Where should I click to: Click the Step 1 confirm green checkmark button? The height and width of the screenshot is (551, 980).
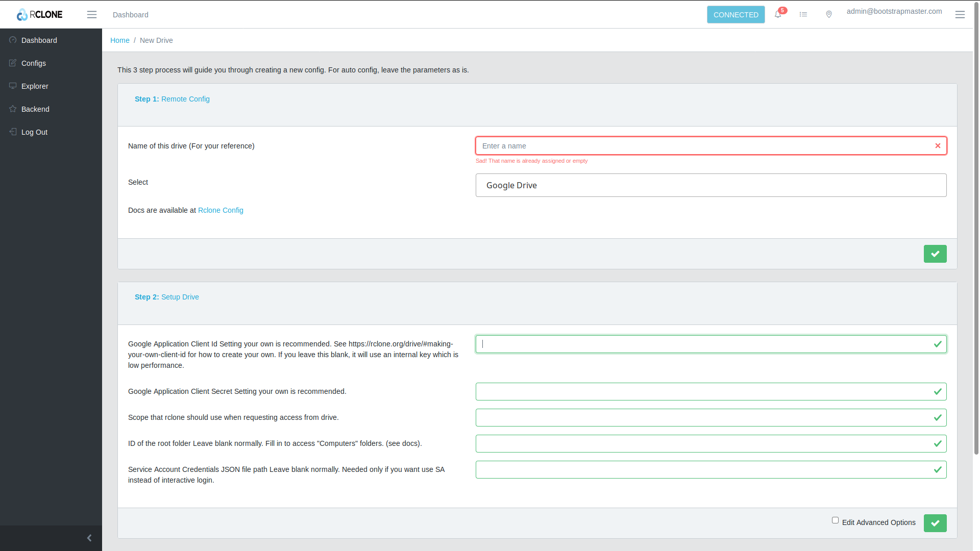935,254
